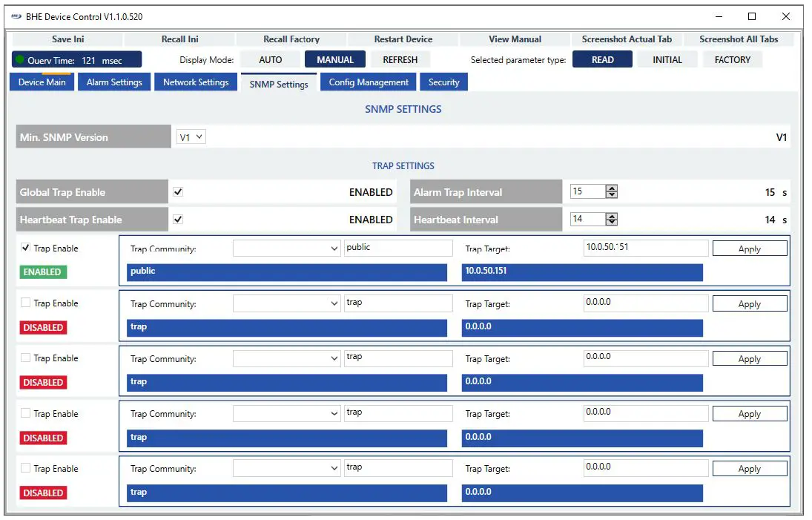Click the REFRESH button
This screenshot has height=520, width=812.
point(400,59)
